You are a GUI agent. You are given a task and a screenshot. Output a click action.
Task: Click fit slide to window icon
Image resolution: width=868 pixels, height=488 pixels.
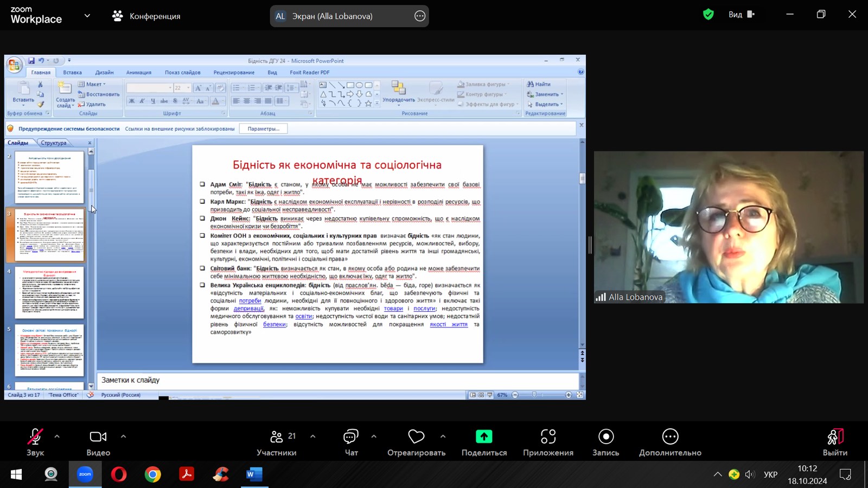(x=580, y=395)
